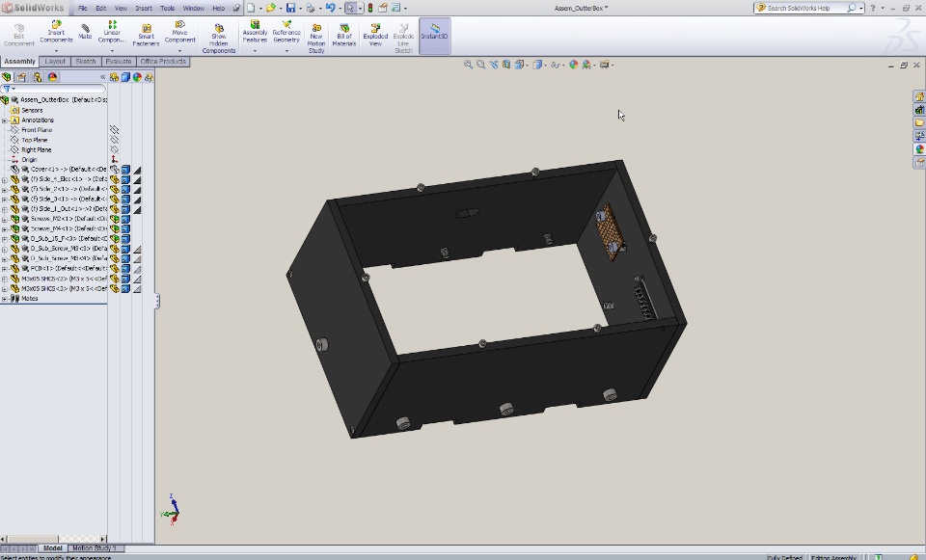Switch to the Sketch tab

pyautogui.click(x=86, y=62)
